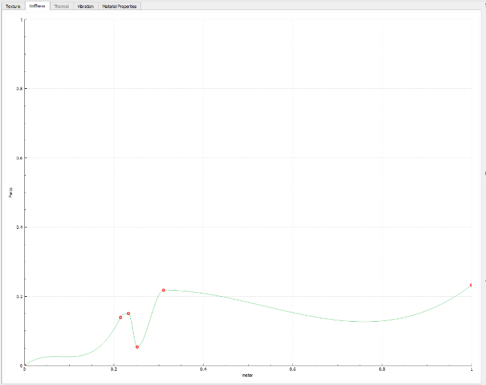Select the control point at roughly 0.215 meter

[121, 317]
